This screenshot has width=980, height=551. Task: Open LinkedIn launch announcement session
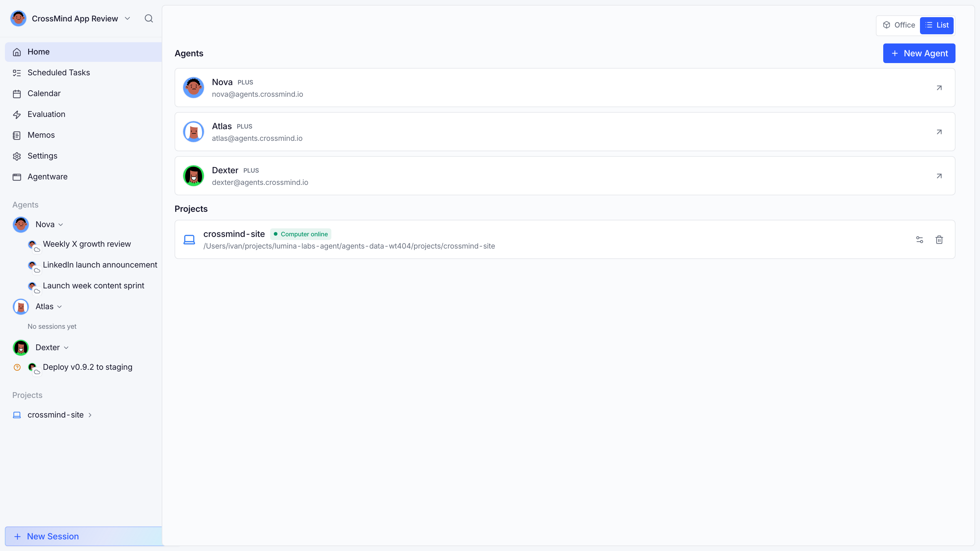(100, 265)
